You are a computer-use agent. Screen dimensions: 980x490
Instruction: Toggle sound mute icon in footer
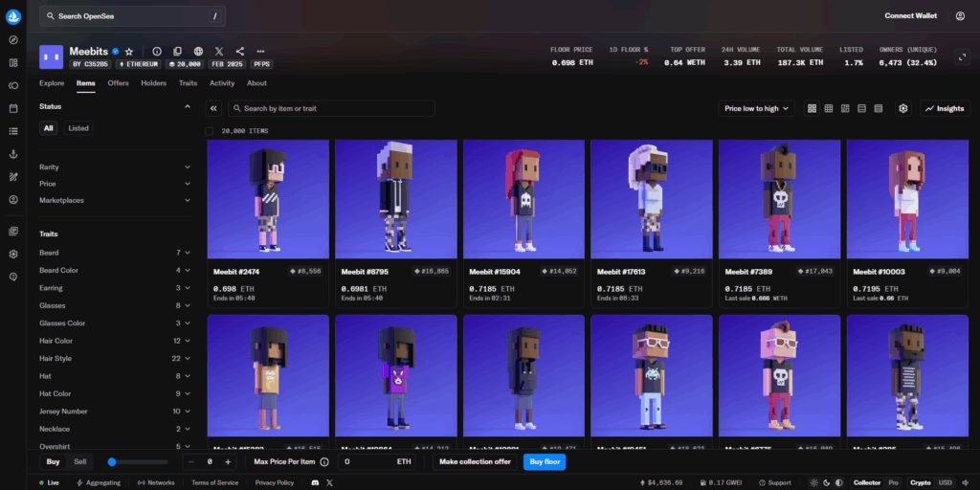pyautogui.click(x=965, y=482)
